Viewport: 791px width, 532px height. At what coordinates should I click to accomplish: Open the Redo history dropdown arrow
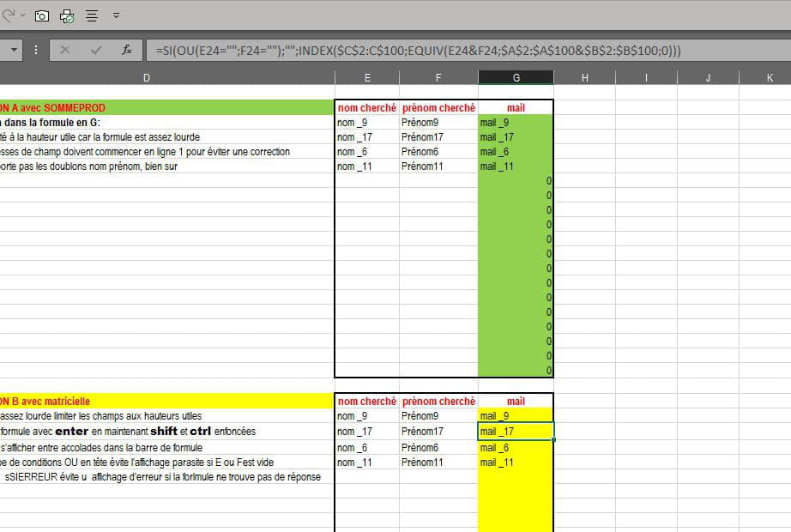[x=22, y=15]
